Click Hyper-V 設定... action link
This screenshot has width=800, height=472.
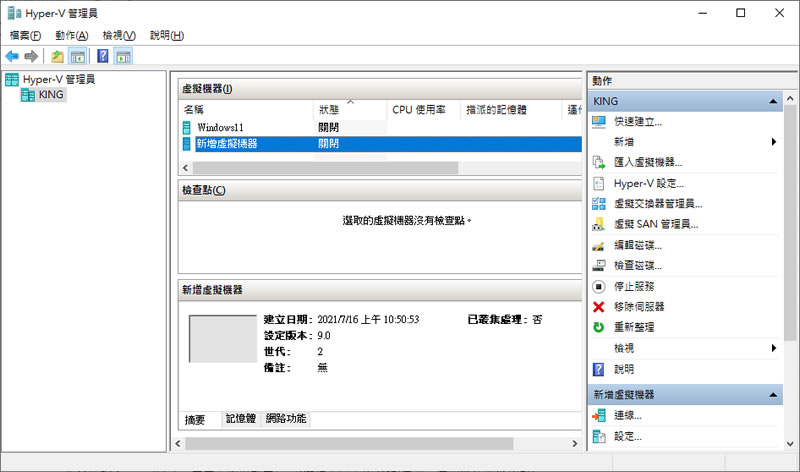coord(649,183)
